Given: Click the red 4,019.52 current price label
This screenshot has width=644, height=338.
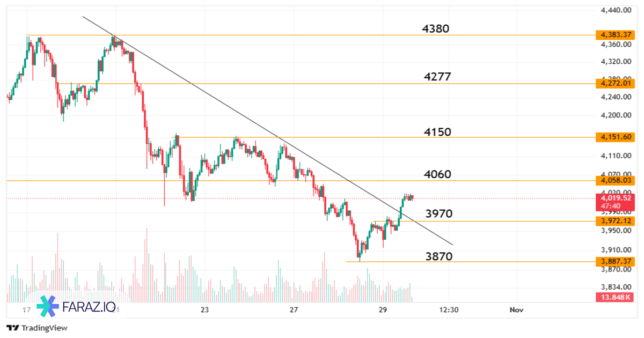Looking at the screenshot, I should click(x=616, y=198).
